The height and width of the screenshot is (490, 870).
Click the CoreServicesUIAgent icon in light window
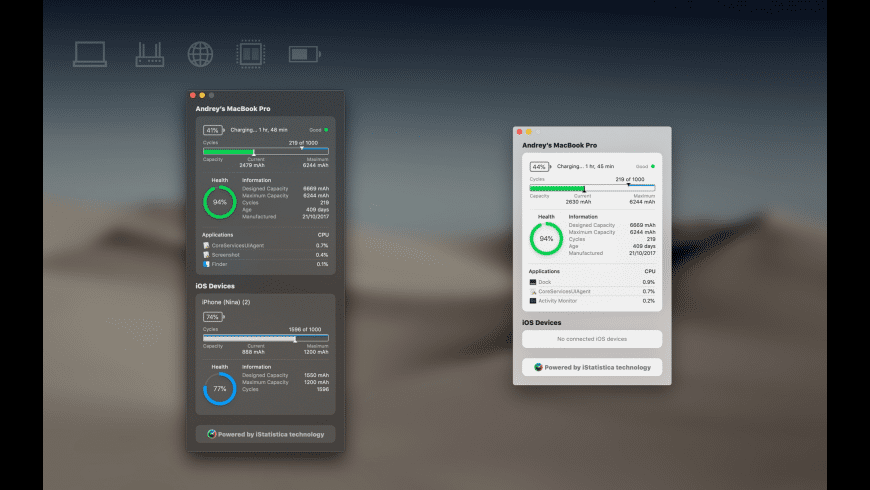[533, 291]
